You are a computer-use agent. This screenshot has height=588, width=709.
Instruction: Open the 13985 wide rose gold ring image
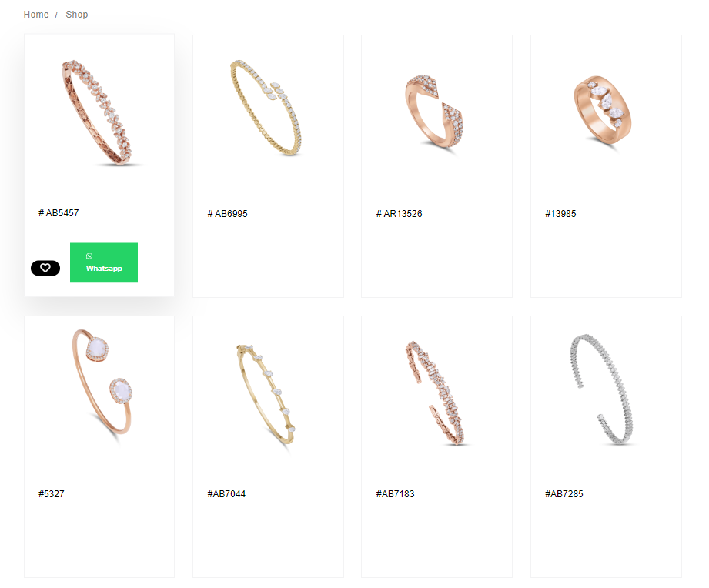(x=604, y=111)
